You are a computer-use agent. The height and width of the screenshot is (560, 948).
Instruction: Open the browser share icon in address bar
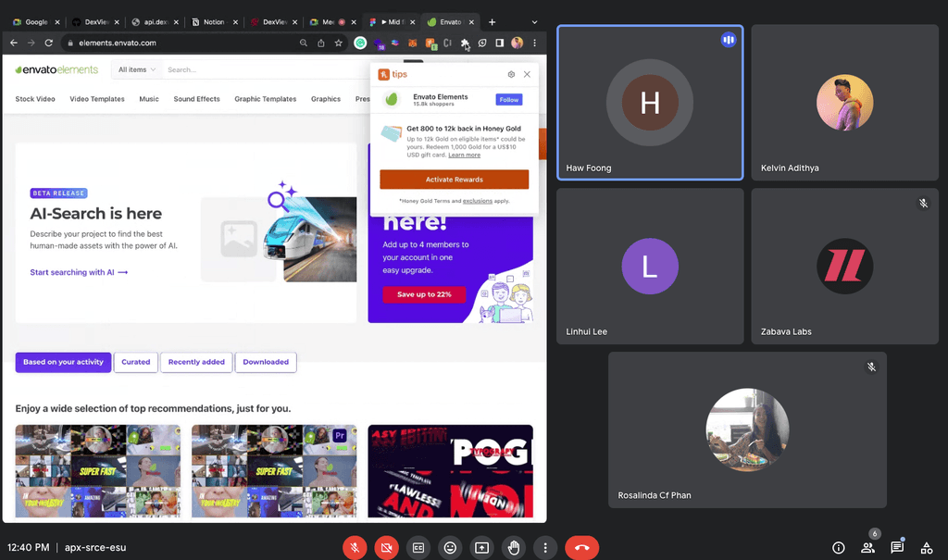[x=321, y=43]
